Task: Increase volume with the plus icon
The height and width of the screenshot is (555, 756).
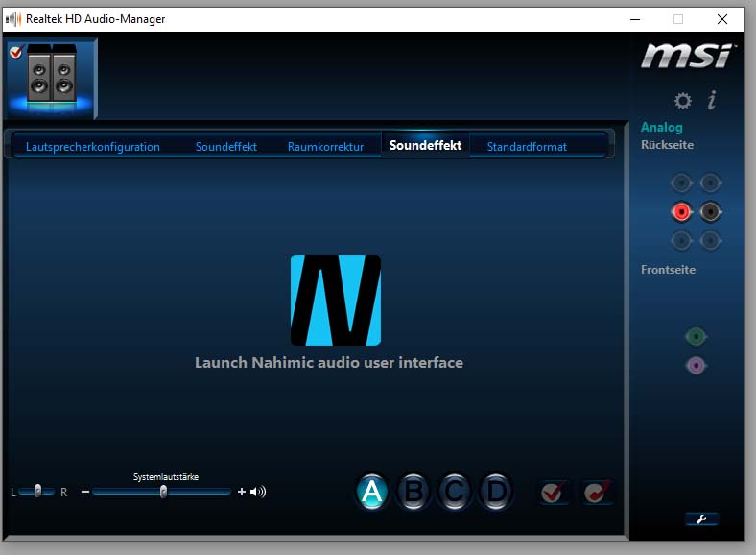Action: point(241,492)
